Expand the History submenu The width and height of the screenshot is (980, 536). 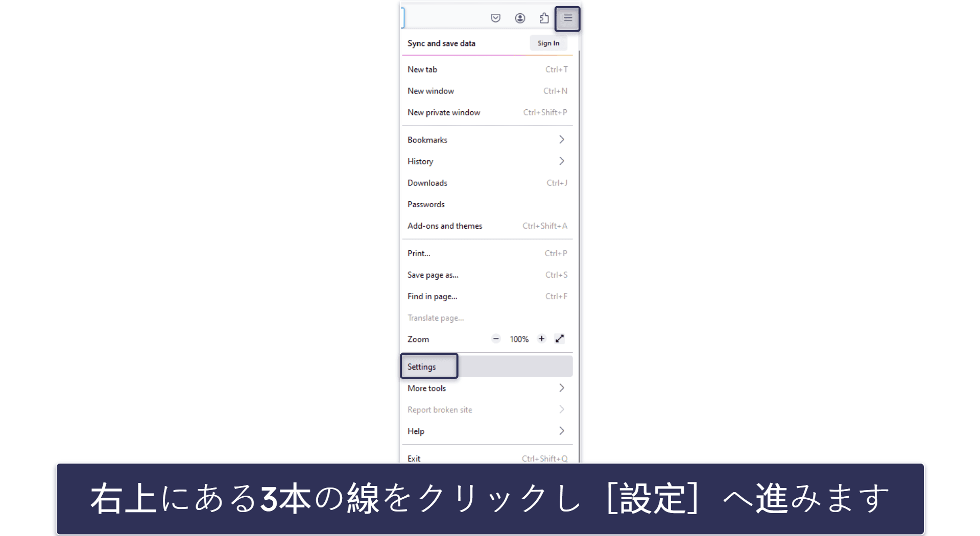click(x=487, y=161)
